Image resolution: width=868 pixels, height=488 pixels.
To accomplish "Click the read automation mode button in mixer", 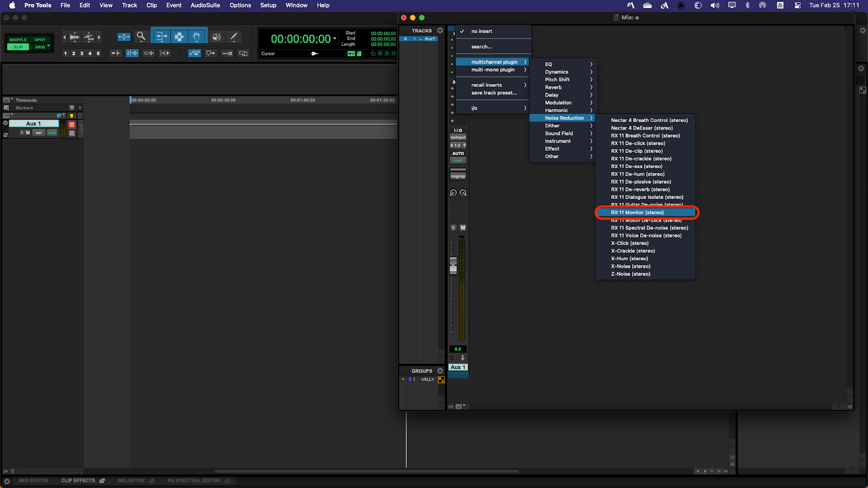I will click(458, 160).
